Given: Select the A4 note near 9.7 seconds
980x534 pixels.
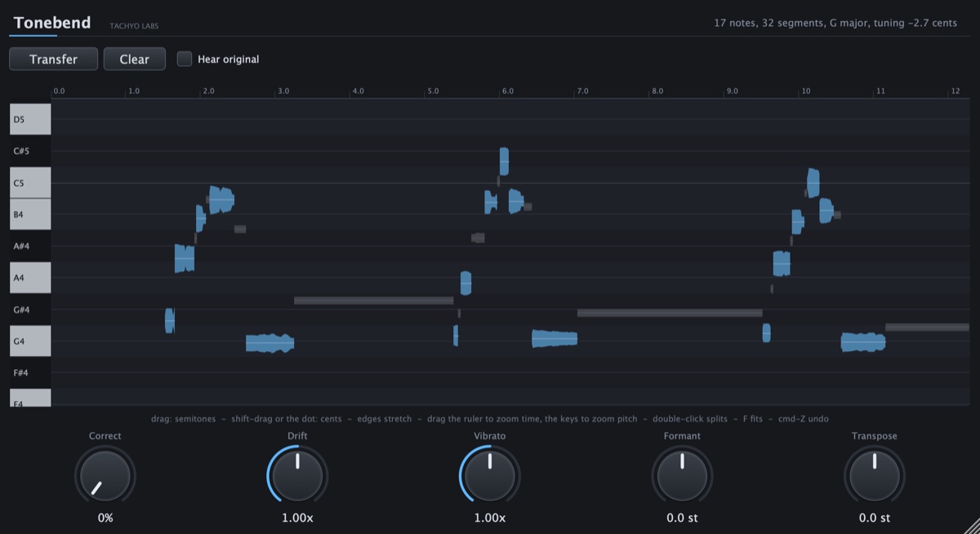Looking at the screenshot, I should point(782,264).
